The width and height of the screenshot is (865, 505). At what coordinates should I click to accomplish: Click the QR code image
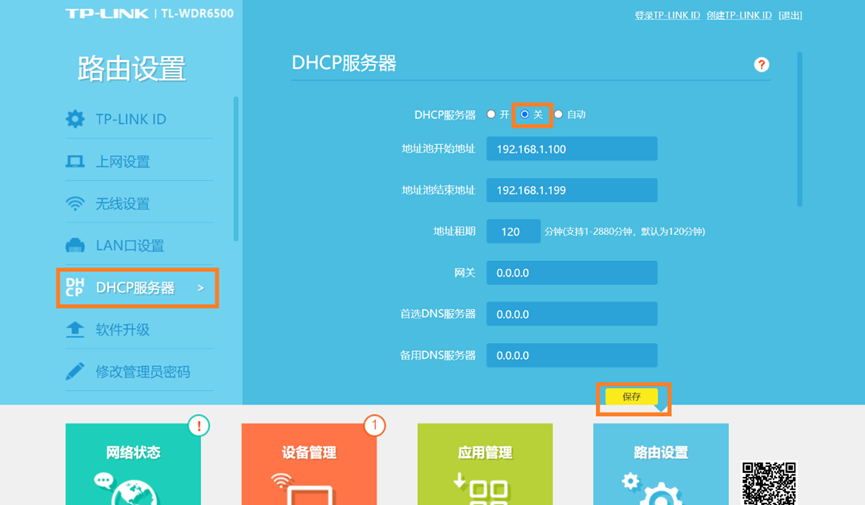tap(769, 483)
